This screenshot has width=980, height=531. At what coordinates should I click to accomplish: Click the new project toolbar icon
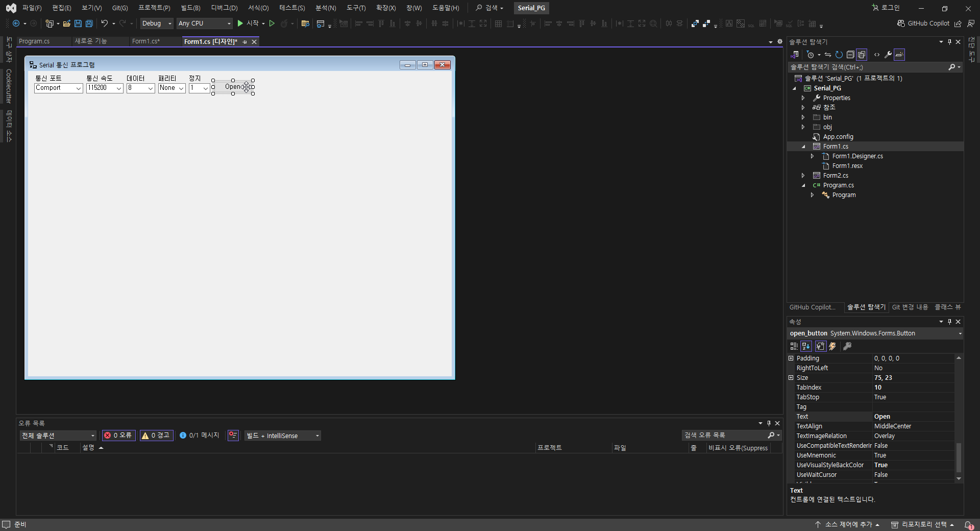coord(50,23)
